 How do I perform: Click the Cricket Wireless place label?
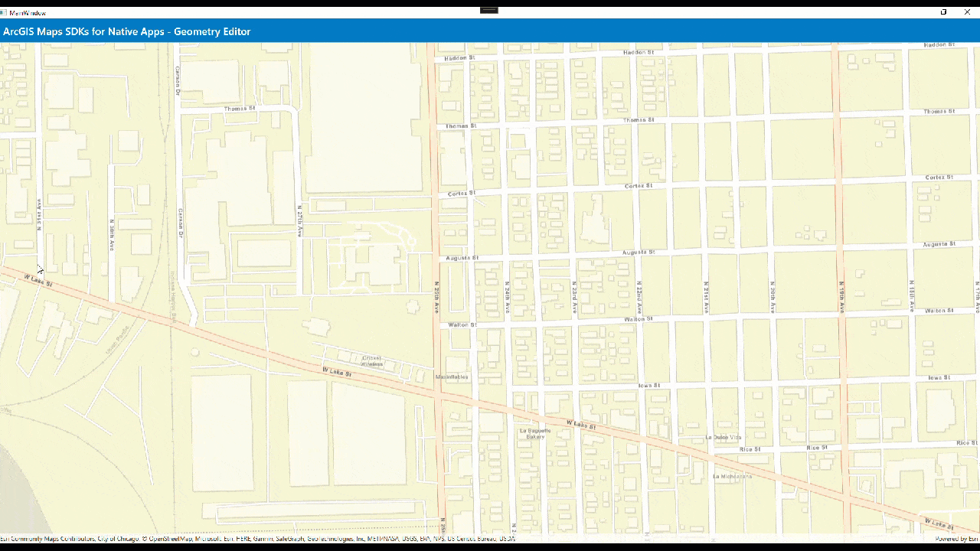[x=372, y=361]
